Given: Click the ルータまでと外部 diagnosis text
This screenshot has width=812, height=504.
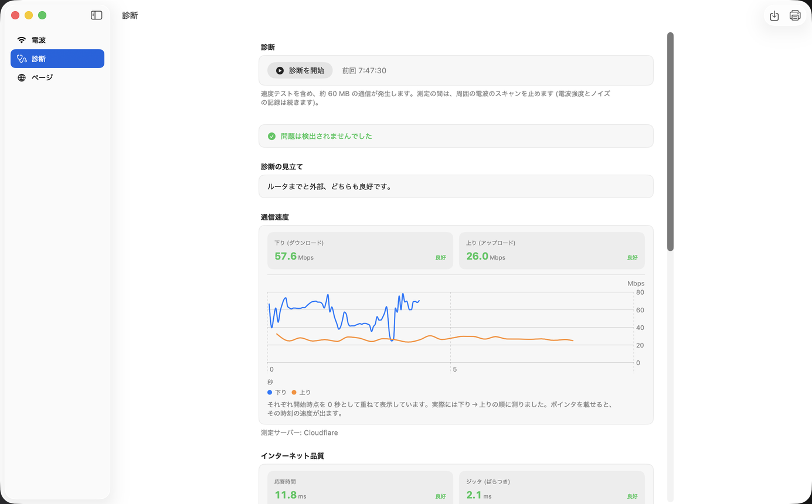Looking at the screenshot, I should click(329, 186).
